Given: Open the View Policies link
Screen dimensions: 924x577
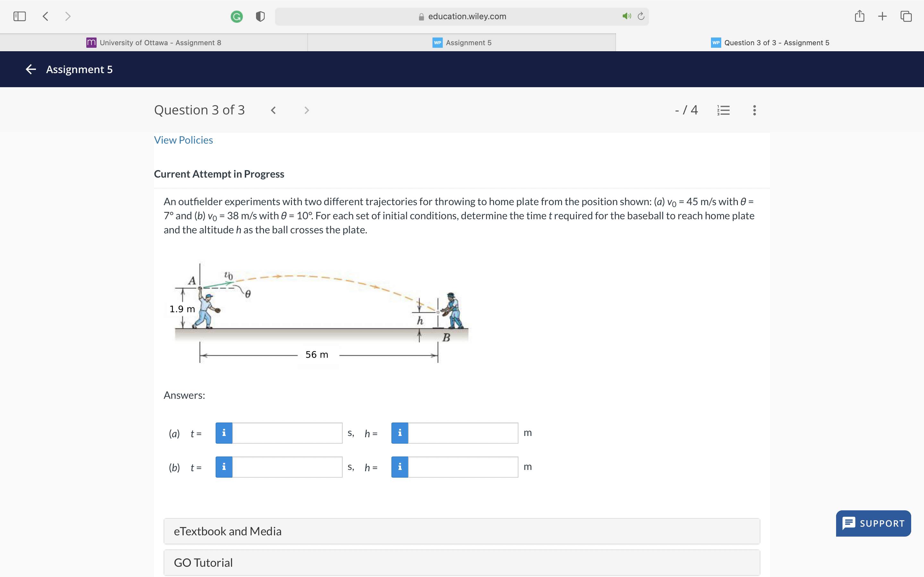Looking at the screenshot, I should pyautogui.click(x=183, y=140).
